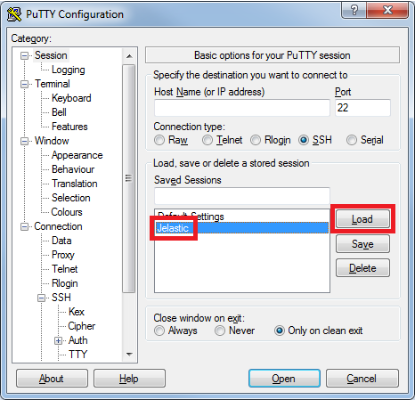Click the Cancel button
416x401 pixels.
click(362, 379)
